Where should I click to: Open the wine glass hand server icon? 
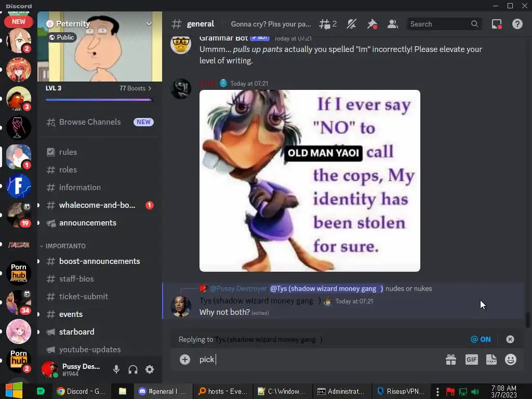[19, 128]
